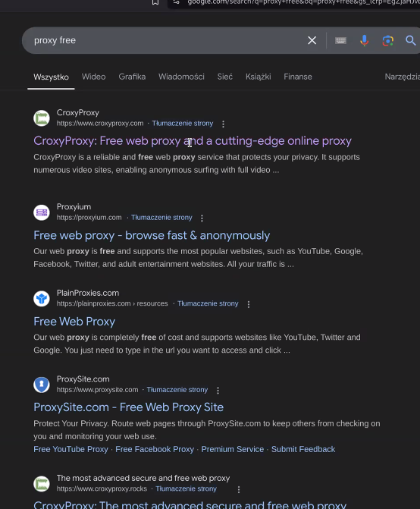Click the magnifying glass search icon
Viewport: 420px width, 509px height.
click(411, 40)
